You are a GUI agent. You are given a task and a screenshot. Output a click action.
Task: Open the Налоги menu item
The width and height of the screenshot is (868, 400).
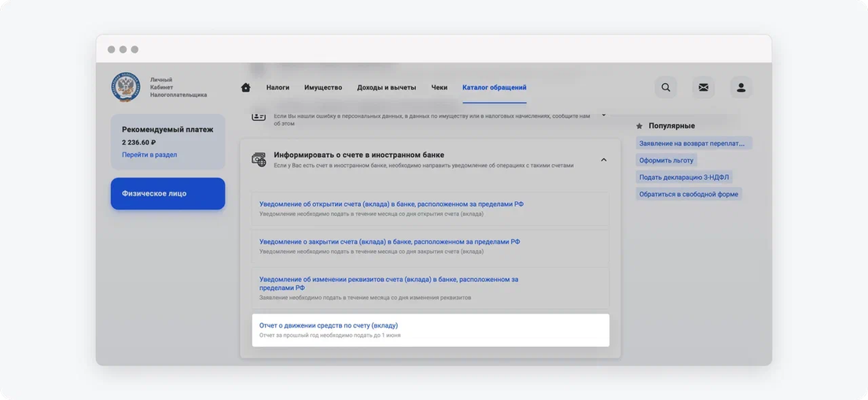(278, 87)
